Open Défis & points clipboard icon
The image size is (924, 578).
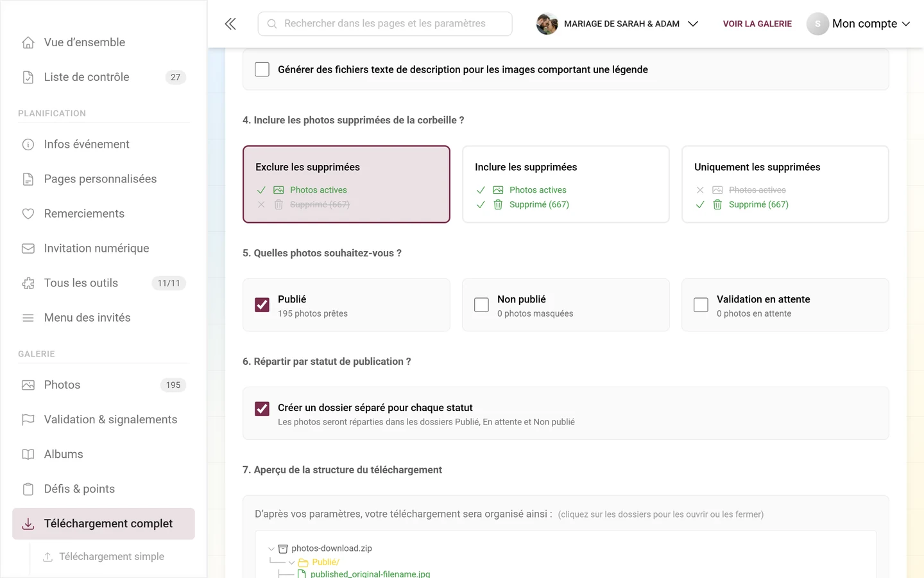pos(28,489)
